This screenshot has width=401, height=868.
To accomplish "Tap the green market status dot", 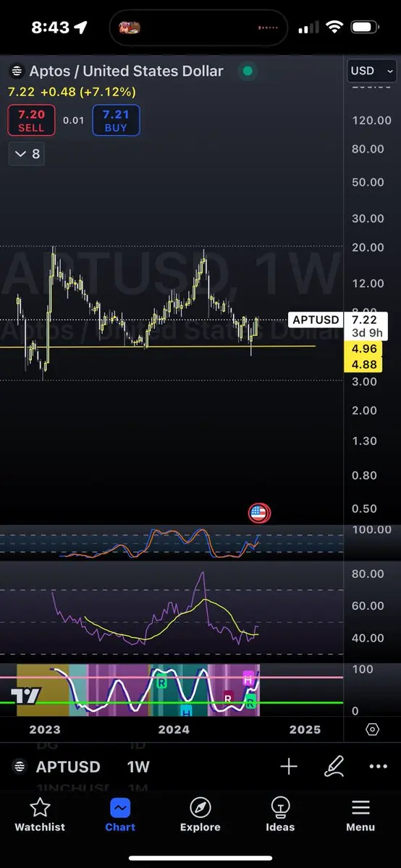I will pos(248,71).
